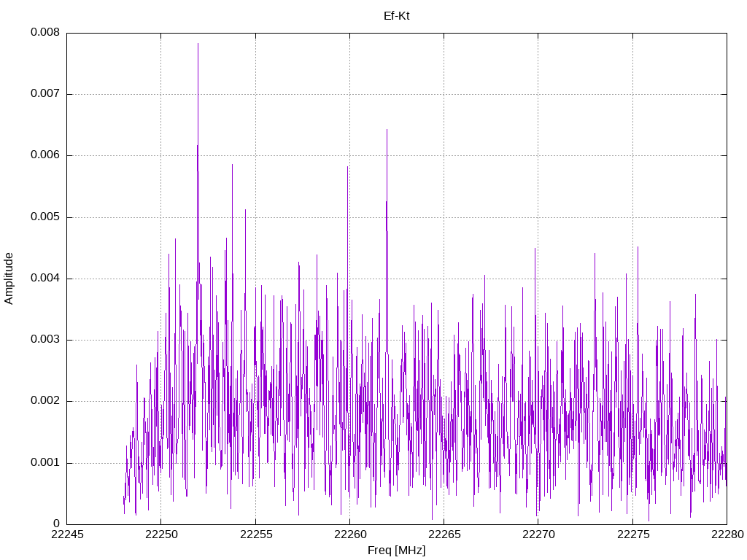Screen dimensions: 747x560
Task: Click the spectrum peak top just below 22260 MHz
Action: click(348, 167)
